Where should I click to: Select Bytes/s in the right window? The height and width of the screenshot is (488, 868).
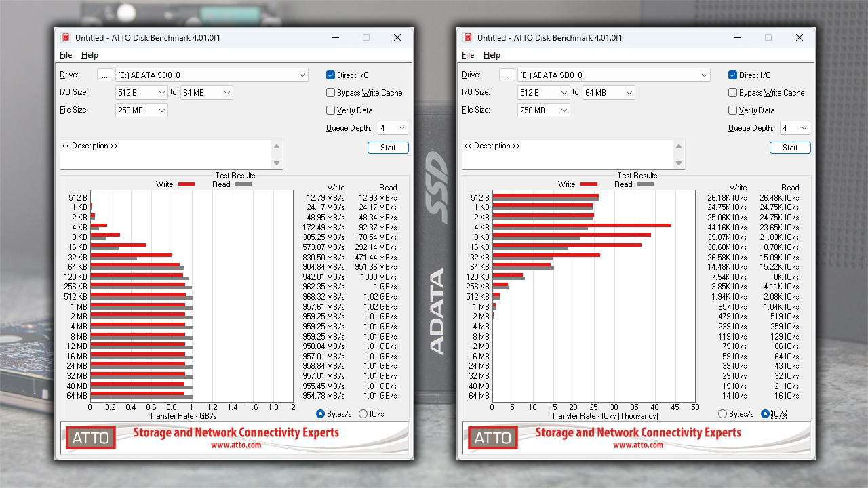tap(723, 414)
